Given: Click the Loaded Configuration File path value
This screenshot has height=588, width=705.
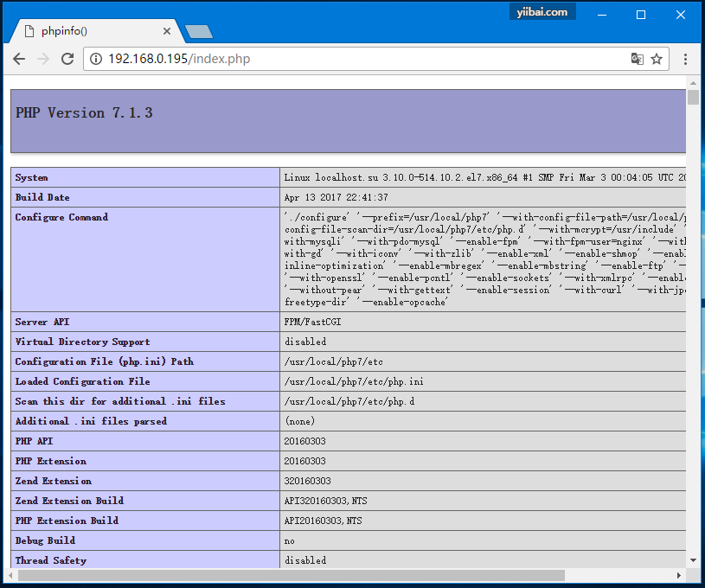Looking at the screenshot, I should (343, 381).
